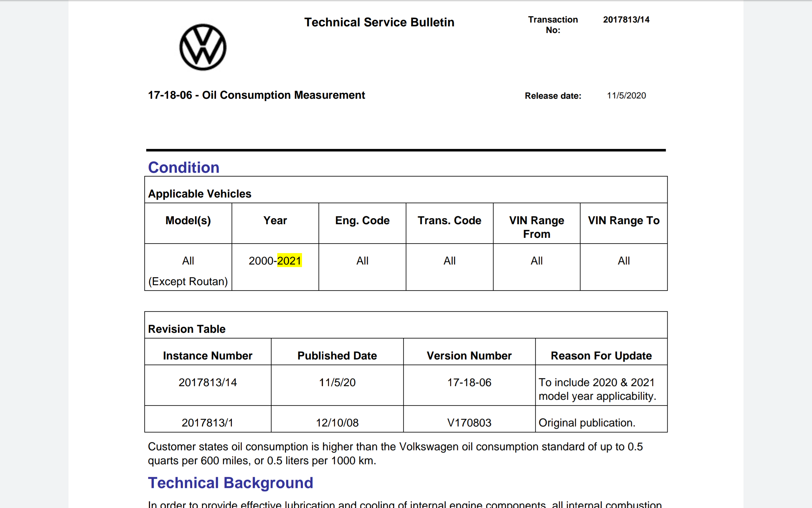Click the 'Eng. Code' column header
Screen dimensions: 812x508
click(x=362, y=220)
